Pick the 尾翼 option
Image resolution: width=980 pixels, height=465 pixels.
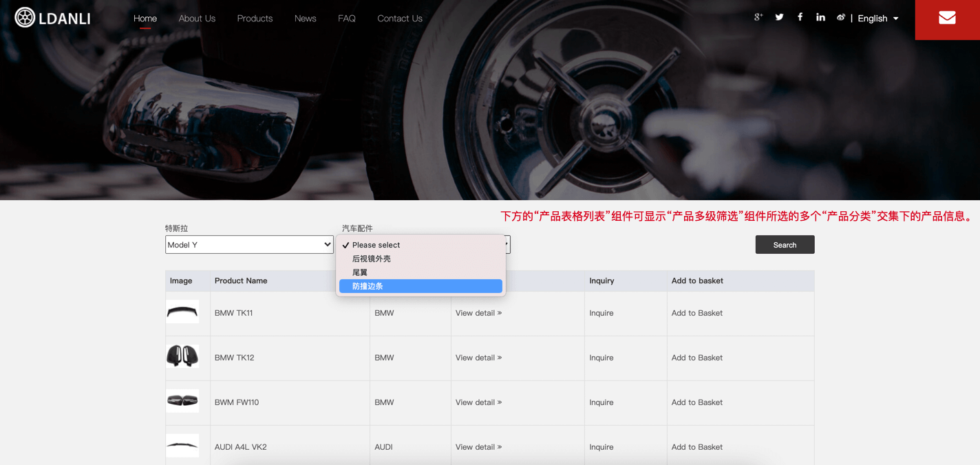(x=360, y=272)
